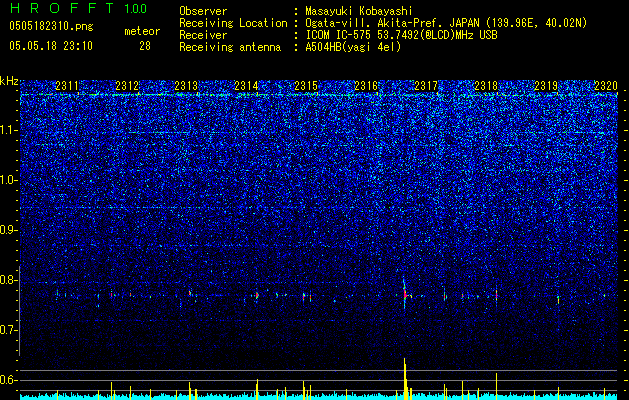Click antenna value A504HB(yagi 4el)

tap(353, 47)
